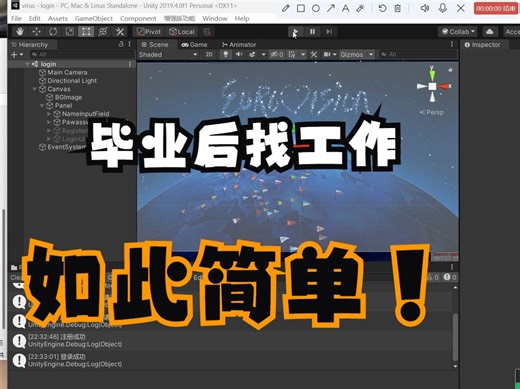520x389 pixels.
Task: Switch to the Game tab
Action: pos(194,45)
